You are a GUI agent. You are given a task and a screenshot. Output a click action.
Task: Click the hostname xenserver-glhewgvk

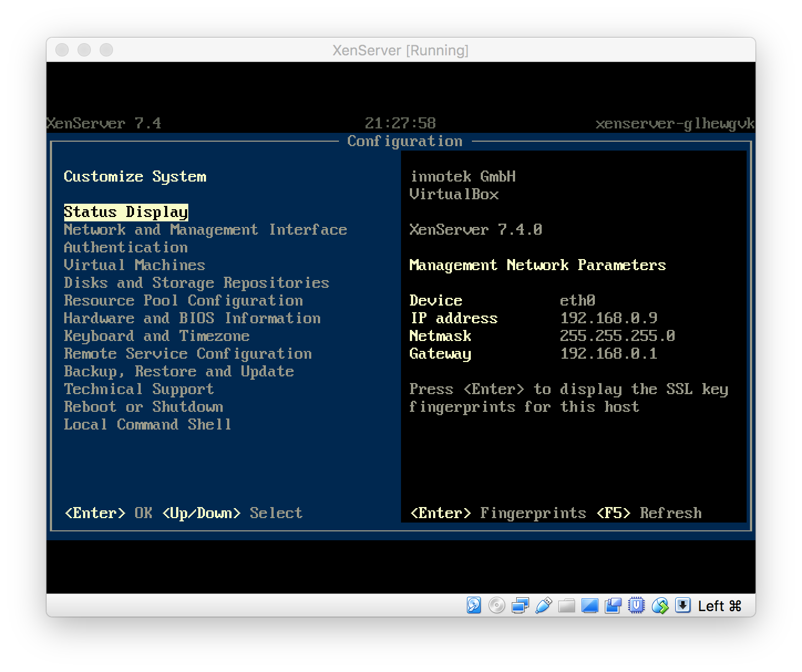(x=675, y=123)
